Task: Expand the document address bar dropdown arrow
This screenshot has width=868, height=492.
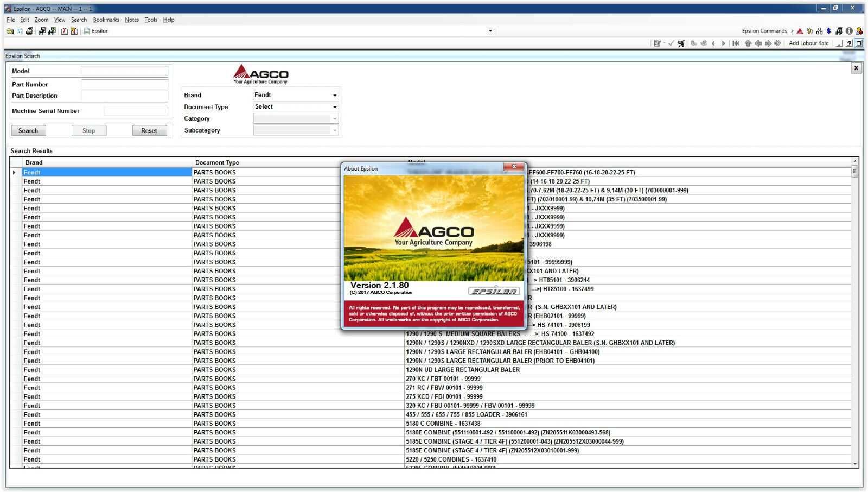Action: pos(490,31)
